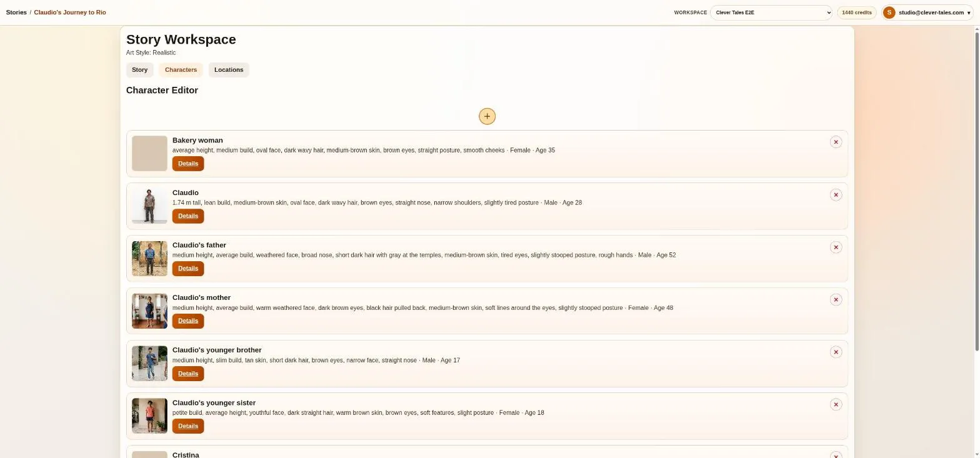Open the Locations tab
This screenshot has width=980, height=458.
click(x=229, y=70)
